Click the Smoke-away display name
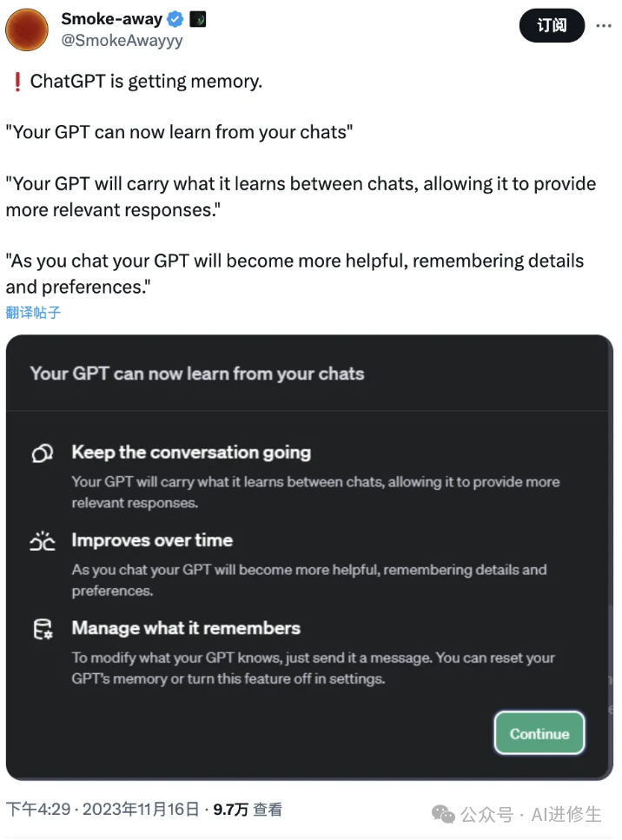 pos(111,19)
